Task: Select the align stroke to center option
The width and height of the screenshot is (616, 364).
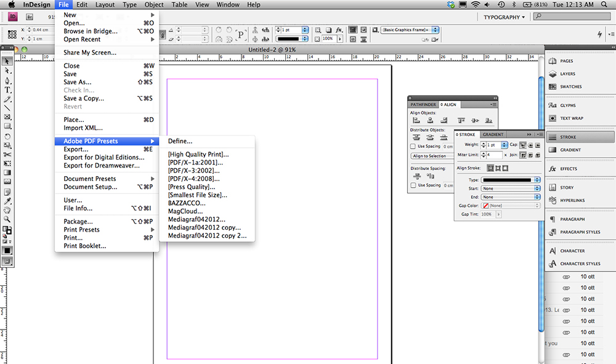Action: pyautogui.click(x=490, y=168)
